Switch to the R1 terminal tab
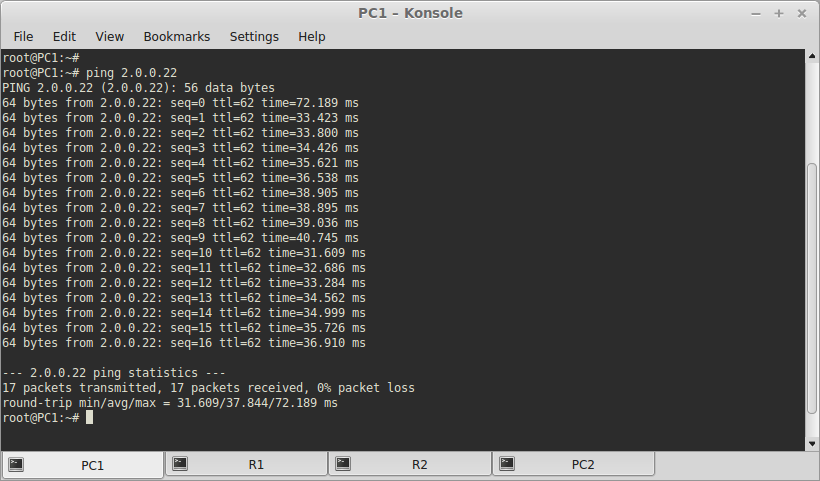This screenshot has height=481, width=820. pyautogui.click(x=246, y=464)
